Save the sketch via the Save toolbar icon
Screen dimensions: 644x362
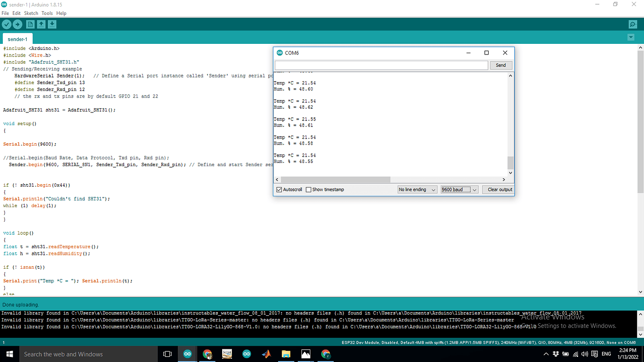[x=52, y=24]
